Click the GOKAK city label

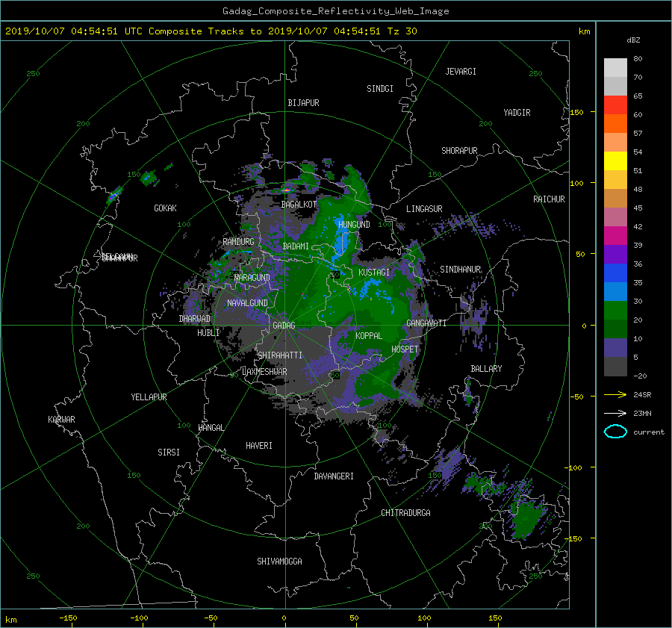166,208
